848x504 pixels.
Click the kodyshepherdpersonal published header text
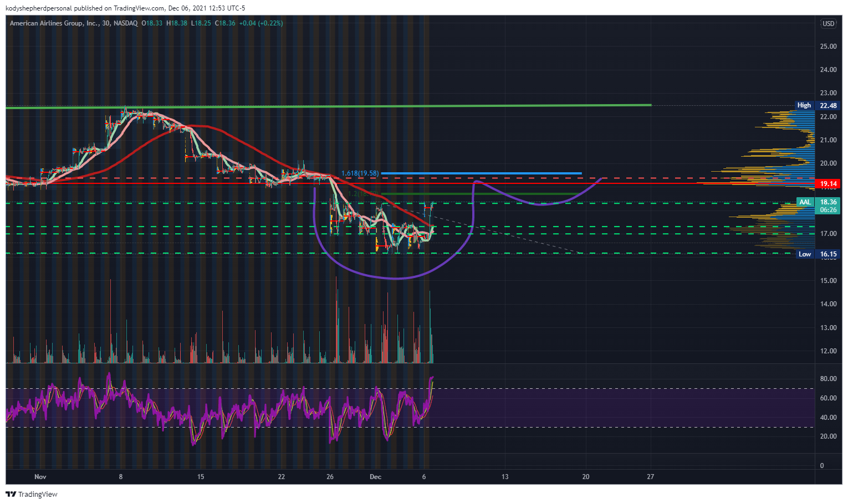point(125,8)
